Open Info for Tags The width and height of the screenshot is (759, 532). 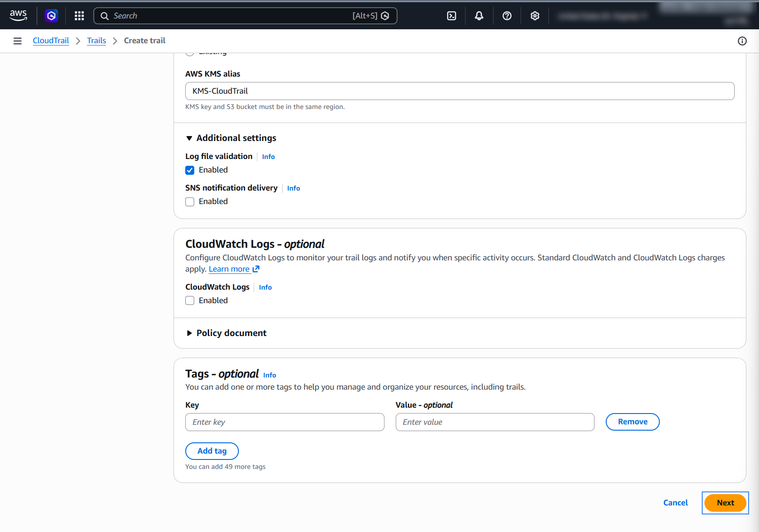click(270, 375)
